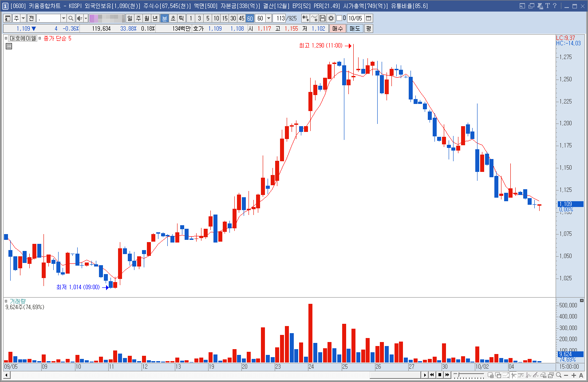Select the 3 minute interval button
Image resolution: width=588 pixels, height=382 pixels.
(x=199, y=18)
